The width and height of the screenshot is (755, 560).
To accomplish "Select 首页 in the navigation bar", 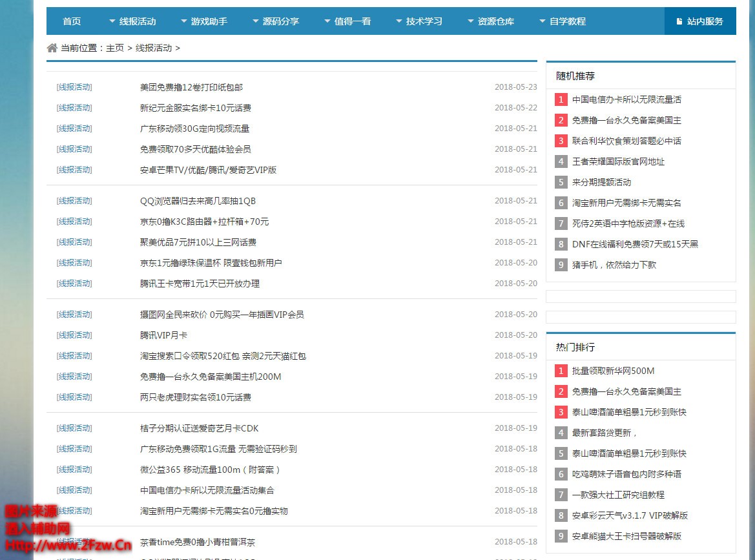I will point(71,21).
